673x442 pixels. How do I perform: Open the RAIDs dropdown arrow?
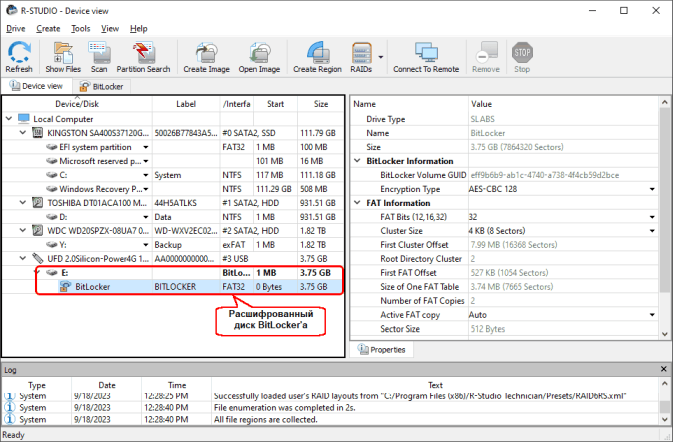[381, 57]
